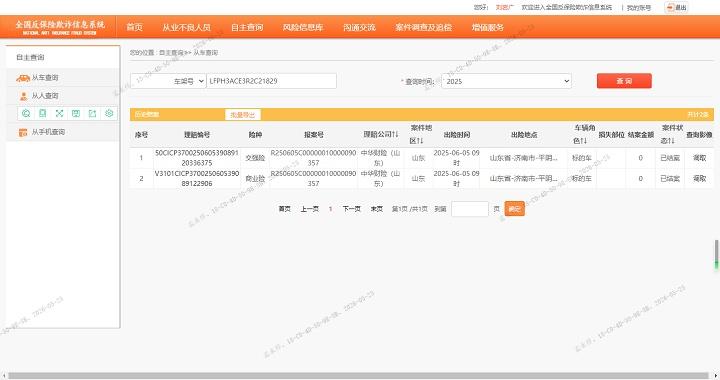Click page number 1 in pagination
The height and width of the screenshot is (380, 720).
(x=331, y=209)
